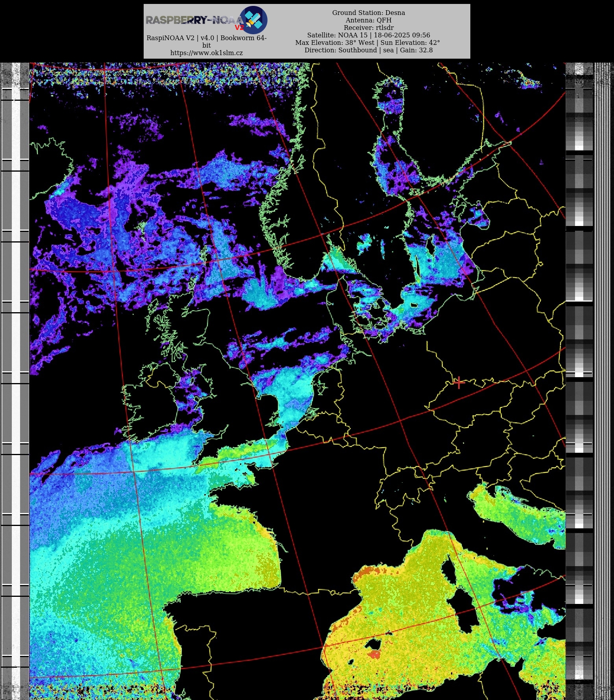Click the 'Satellite: NOAA 15' date line

pyautogui.click(x=368, y=35)
